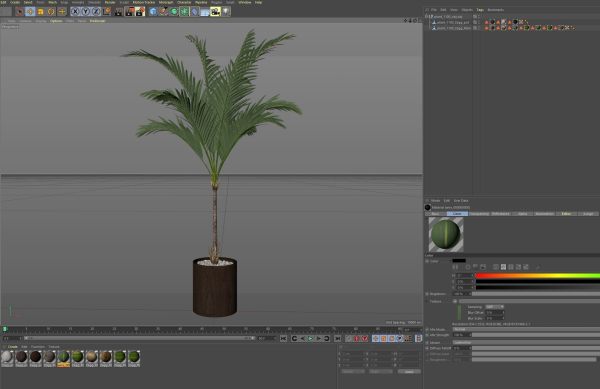This screenshot has height=389, width=600.
Task: Activate the Move tool in the top toolbar
Action: click(30, 12)
